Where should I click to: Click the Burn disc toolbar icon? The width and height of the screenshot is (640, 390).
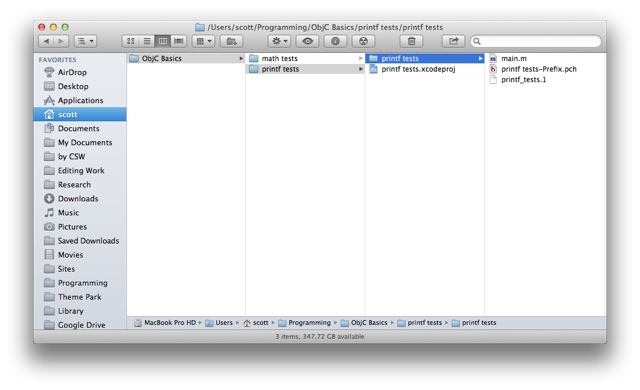pyautogui.click(x=363, y=41)
